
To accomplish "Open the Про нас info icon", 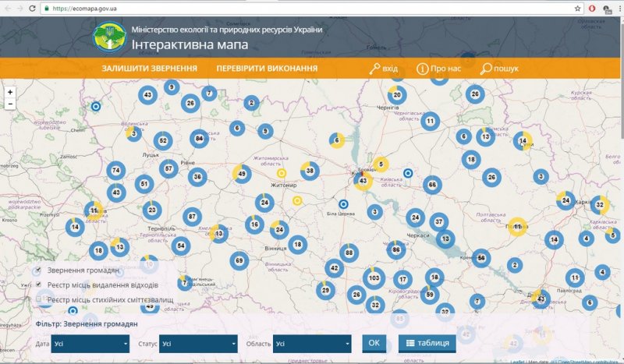I will point(422,69).
